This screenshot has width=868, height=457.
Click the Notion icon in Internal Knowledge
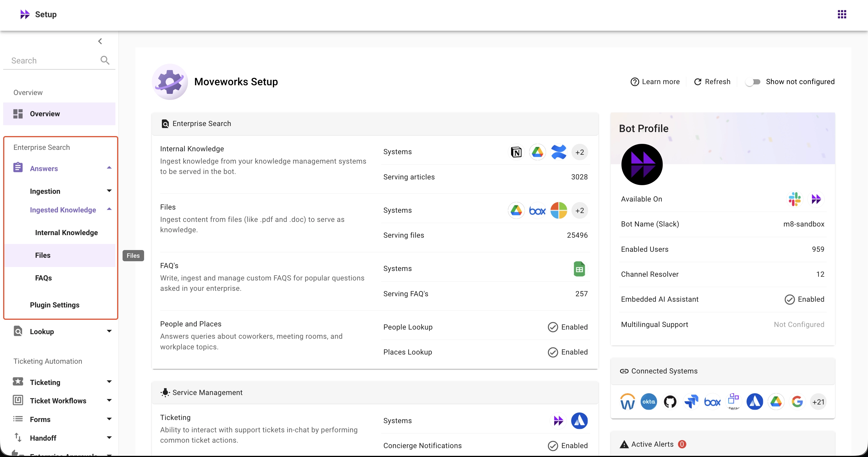click(x=516, y=152)
